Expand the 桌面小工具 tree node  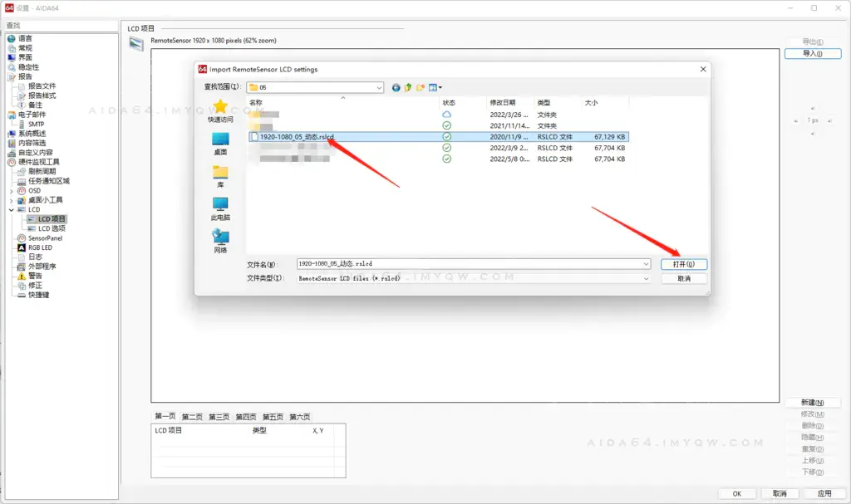tap(12, 200)
